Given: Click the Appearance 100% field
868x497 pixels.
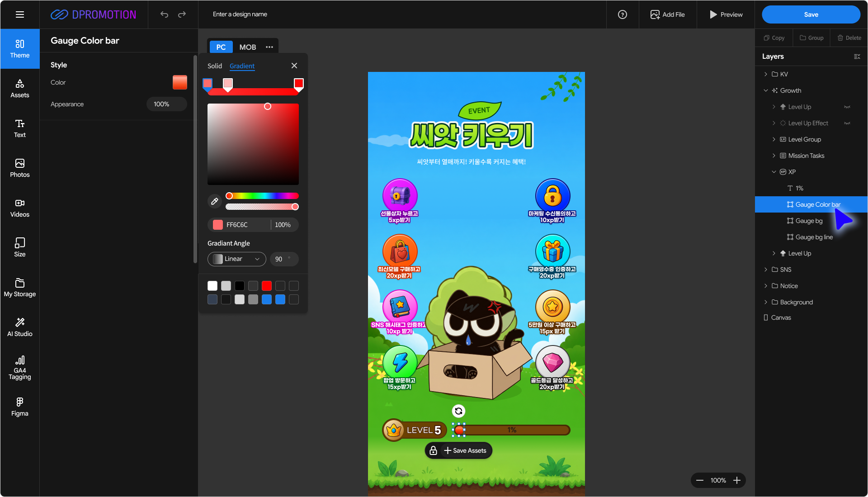Looking at the screenshot, I should click(x=166, y=104).
